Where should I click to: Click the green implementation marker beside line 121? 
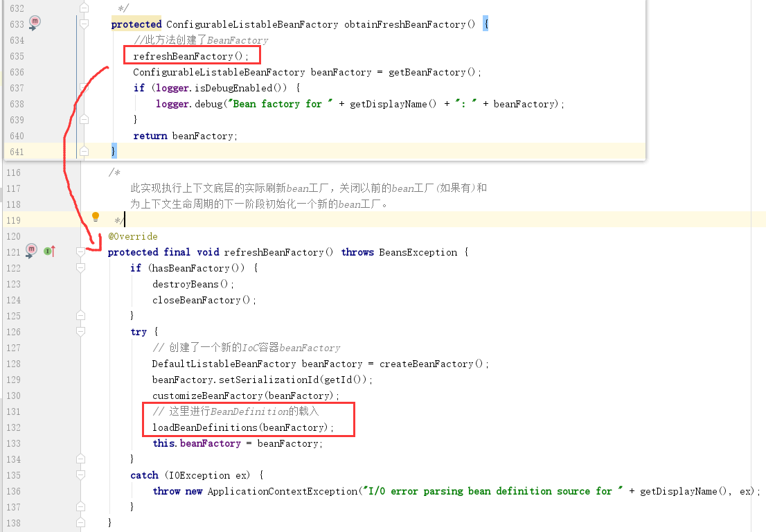coord(48,250)
